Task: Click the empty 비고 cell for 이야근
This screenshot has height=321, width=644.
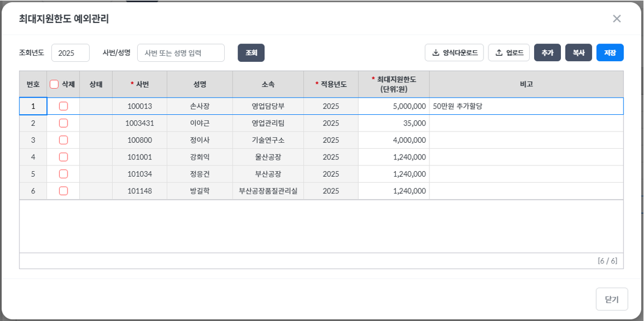Action: coord(526,123)
